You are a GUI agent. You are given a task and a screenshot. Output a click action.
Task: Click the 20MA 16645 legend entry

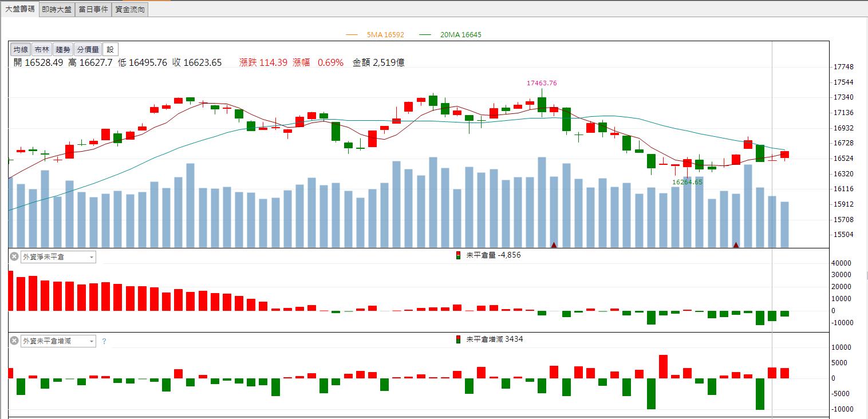(x=451, y=35)
